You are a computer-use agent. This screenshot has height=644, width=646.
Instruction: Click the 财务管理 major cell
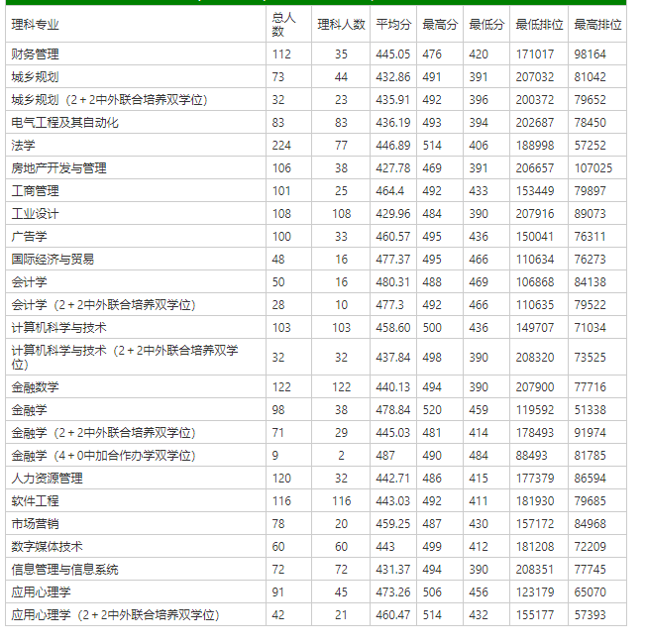(x=36, y=54)
